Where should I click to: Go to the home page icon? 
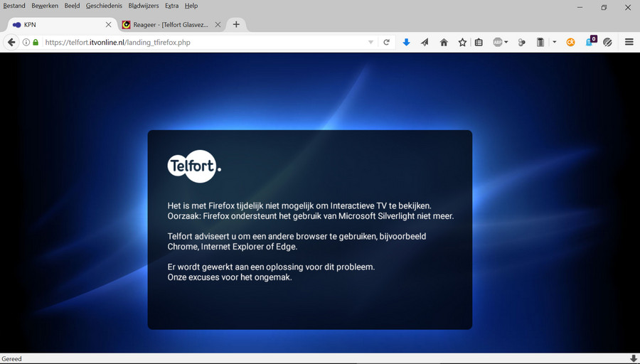coord(444,42)
